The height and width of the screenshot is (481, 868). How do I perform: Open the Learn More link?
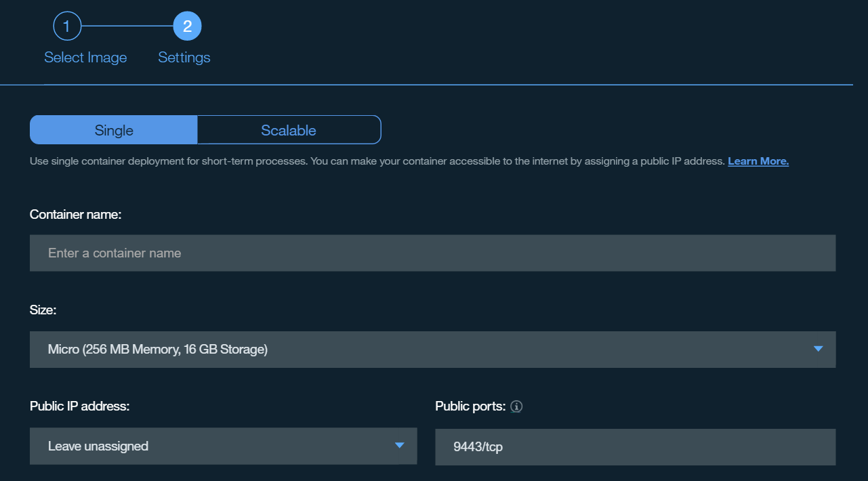(x=758, y=161)
